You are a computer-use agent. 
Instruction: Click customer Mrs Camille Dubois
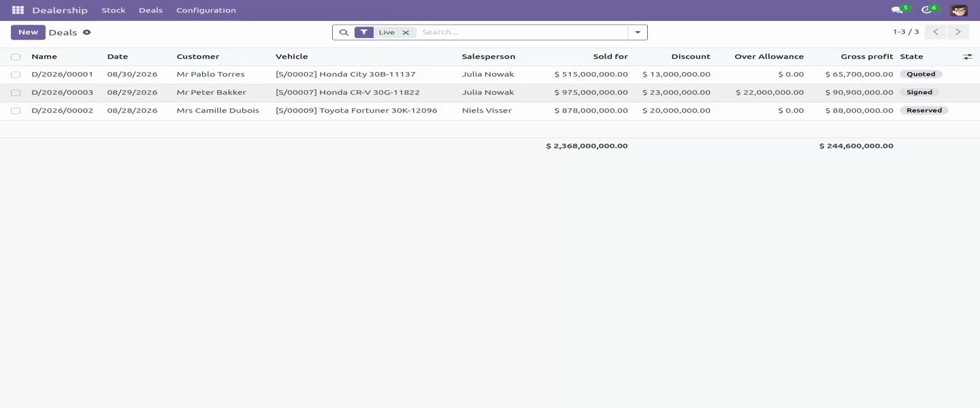point(218,110)
